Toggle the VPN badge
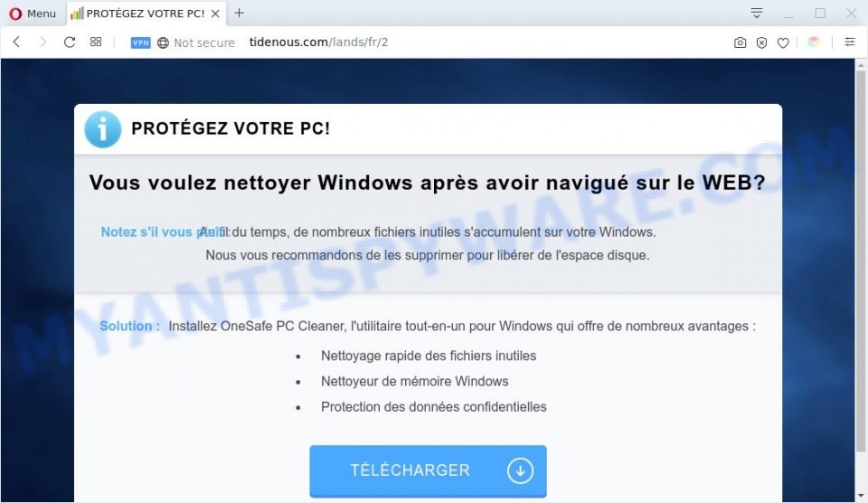The height and width of the screenshot is (503, 868). 141,43
